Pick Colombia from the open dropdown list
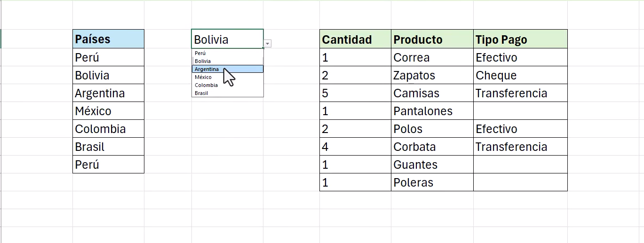Viewport: 644px width, 243px height. pyautogui.click(x=228, y=85)
